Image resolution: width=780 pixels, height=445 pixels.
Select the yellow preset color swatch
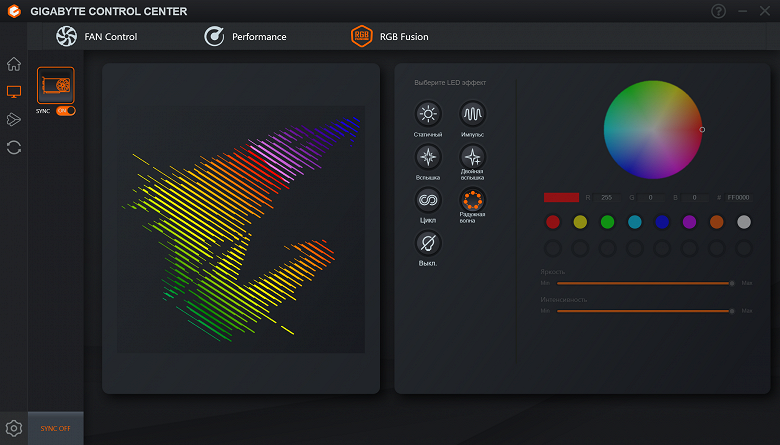point(580,222)
